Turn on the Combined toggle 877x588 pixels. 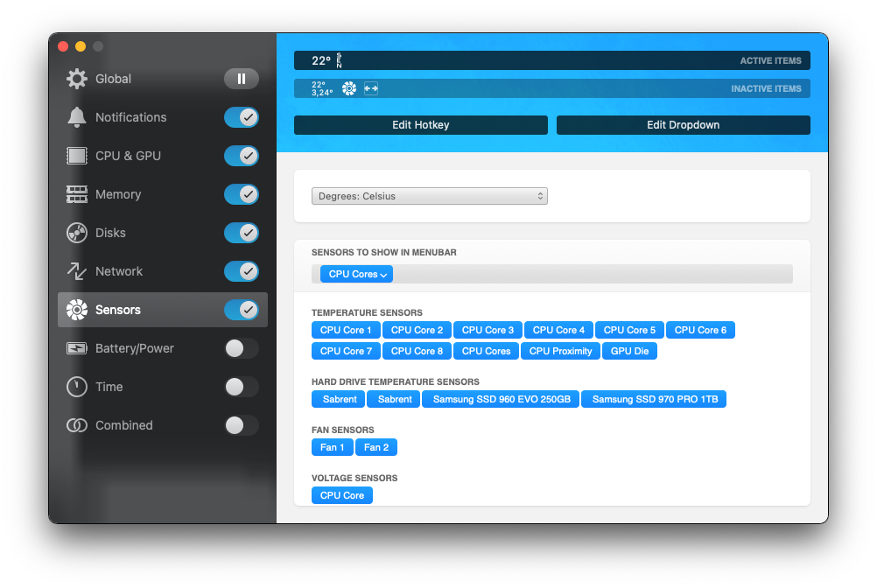click(242, 425)
